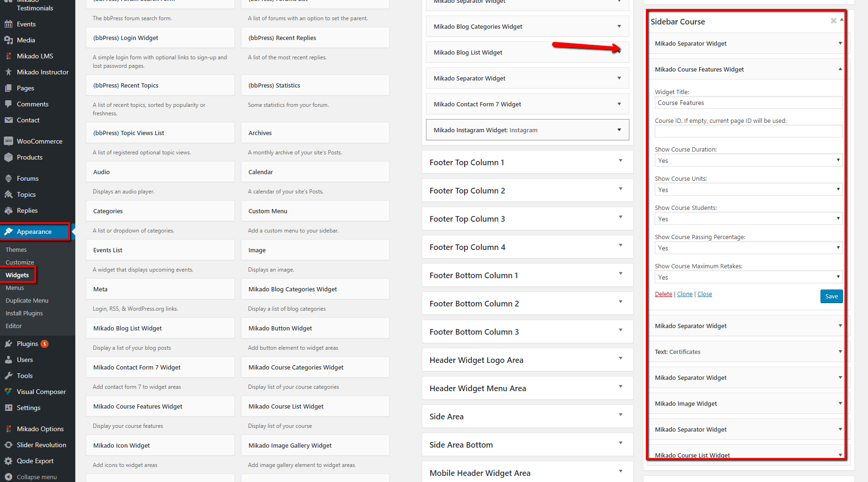
Task: Click the Settings icon in sidebar
Action: point(8,408)
